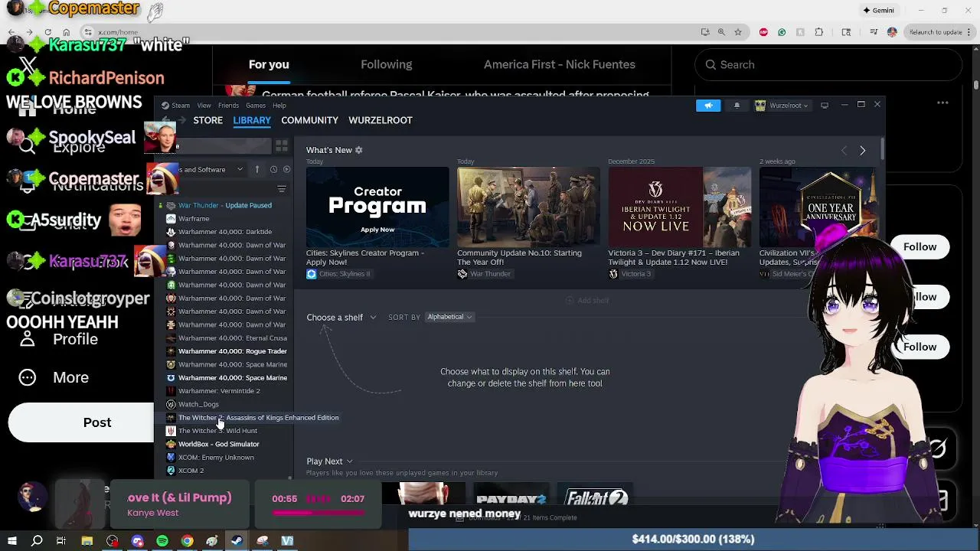
Task: Switch to X For you tab
Action: [269, 64]
